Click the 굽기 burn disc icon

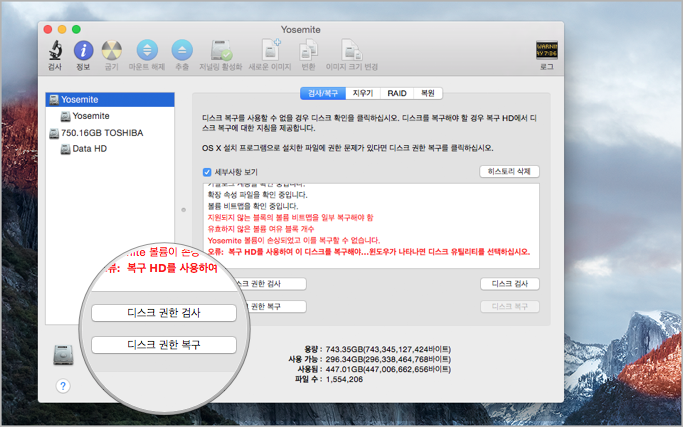[112, 51]
